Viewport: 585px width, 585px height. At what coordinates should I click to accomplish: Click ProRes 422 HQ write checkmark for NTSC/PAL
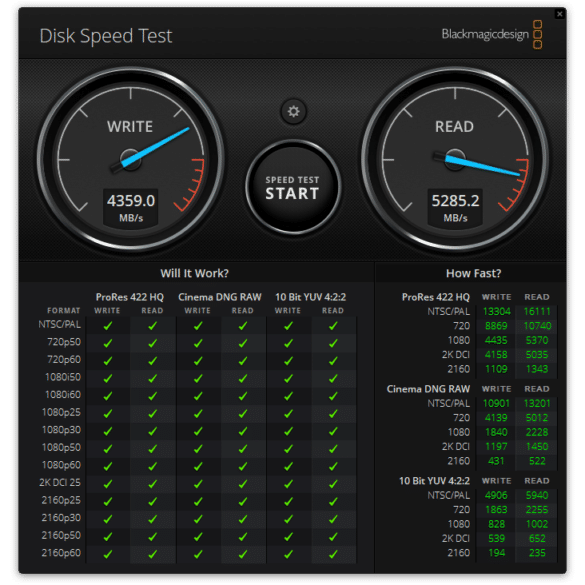[x=108, y=326]
